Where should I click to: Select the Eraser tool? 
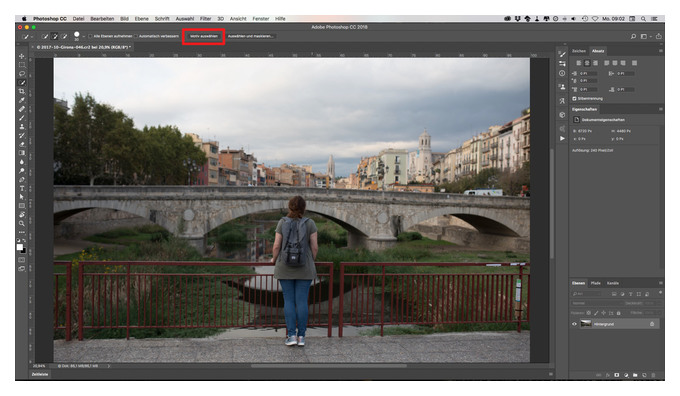coord(22,144)
